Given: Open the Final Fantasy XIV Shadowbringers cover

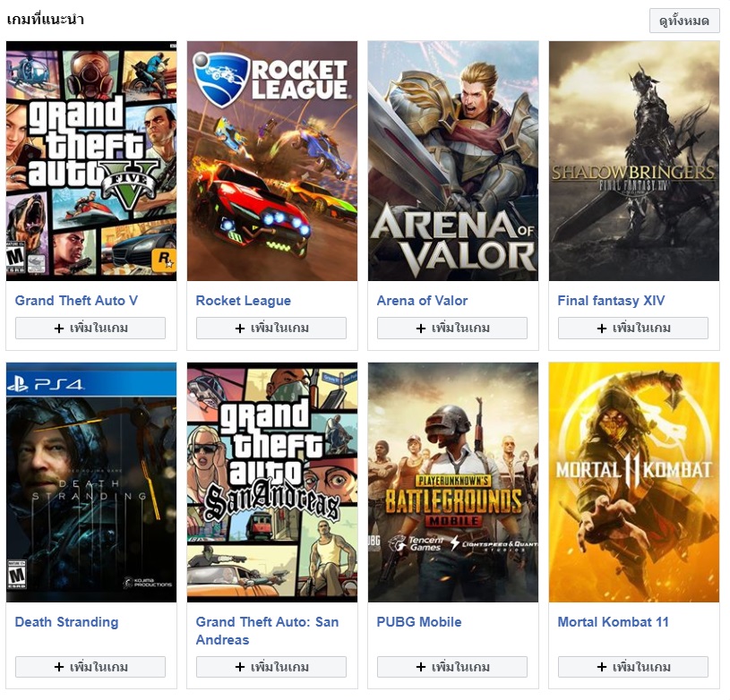Looking at the screenshot, I should pos(634,161).
